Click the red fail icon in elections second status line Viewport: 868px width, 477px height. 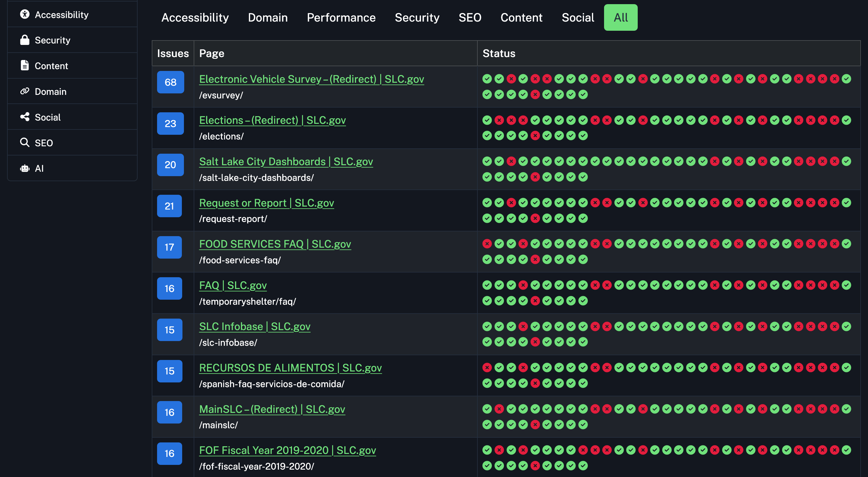click(535, 136)
